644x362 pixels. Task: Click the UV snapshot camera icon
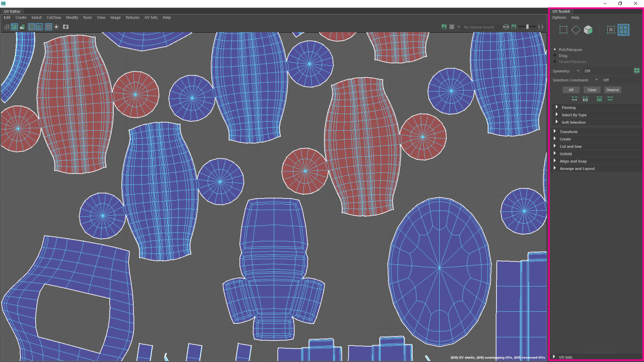(65, 27)
